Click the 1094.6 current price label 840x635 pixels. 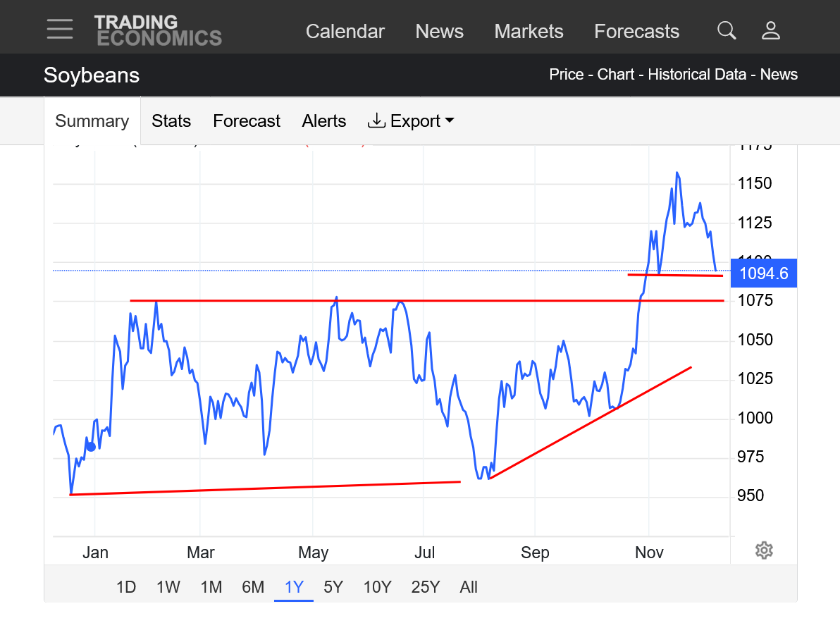point(764,273)
